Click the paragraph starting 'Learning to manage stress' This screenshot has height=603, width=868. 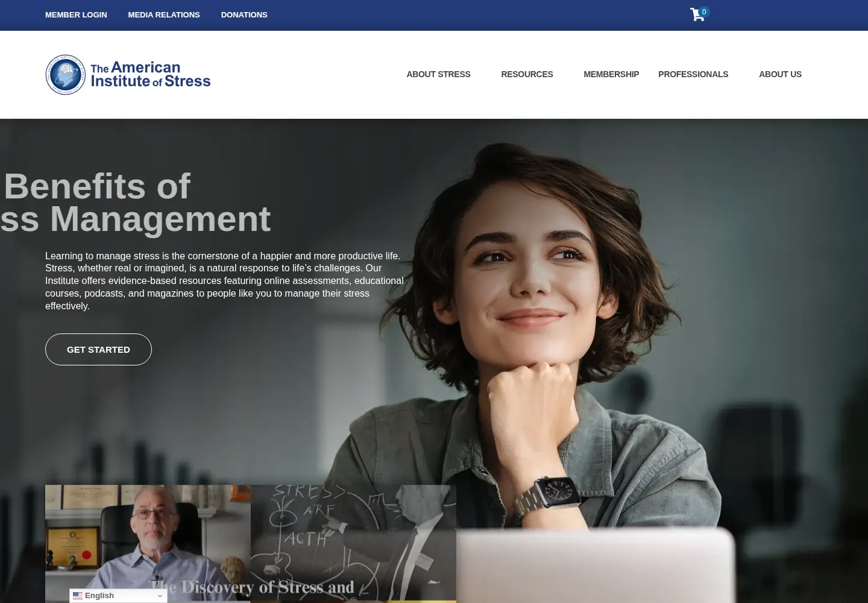coord(224,281)
